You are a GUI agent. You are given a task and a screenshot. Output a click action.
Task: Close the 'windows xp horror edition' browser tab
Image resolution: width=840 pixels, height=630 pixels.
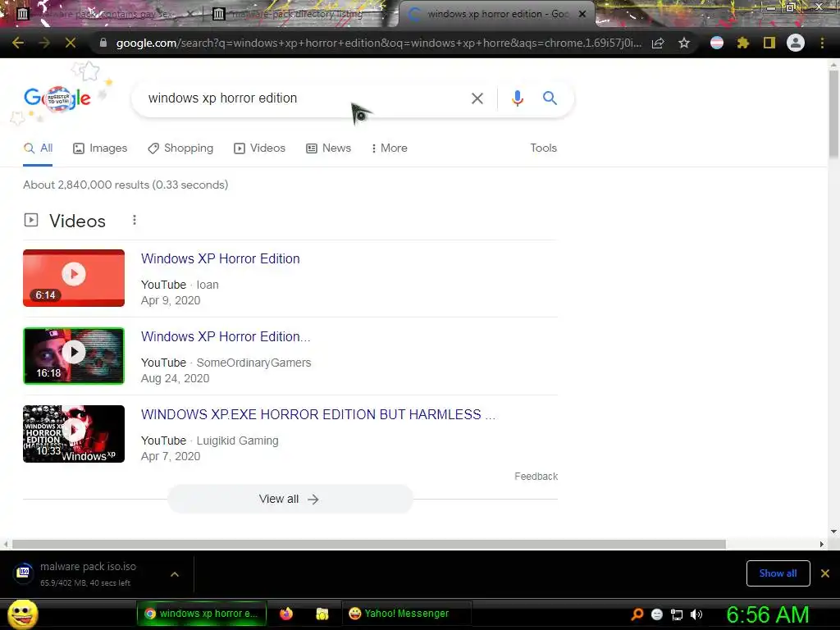[582, 15]
